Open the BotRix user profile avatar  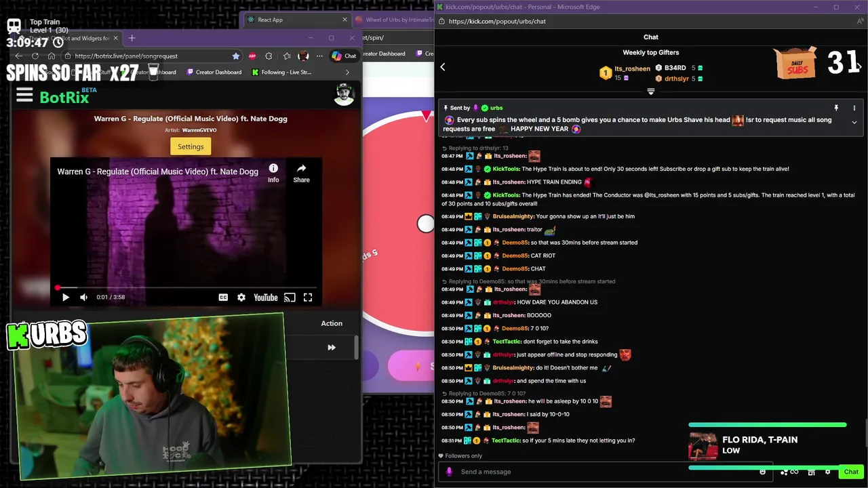tap(344, 96)
